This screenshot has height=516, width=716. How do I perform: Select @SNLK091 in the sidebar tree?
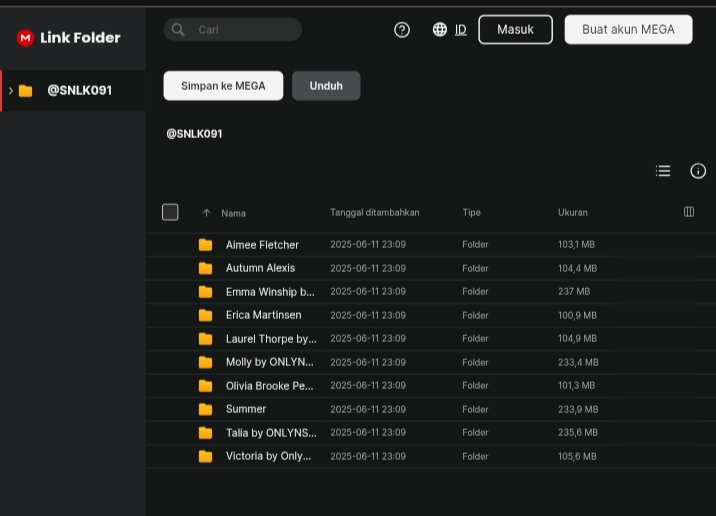pos(73,91)
